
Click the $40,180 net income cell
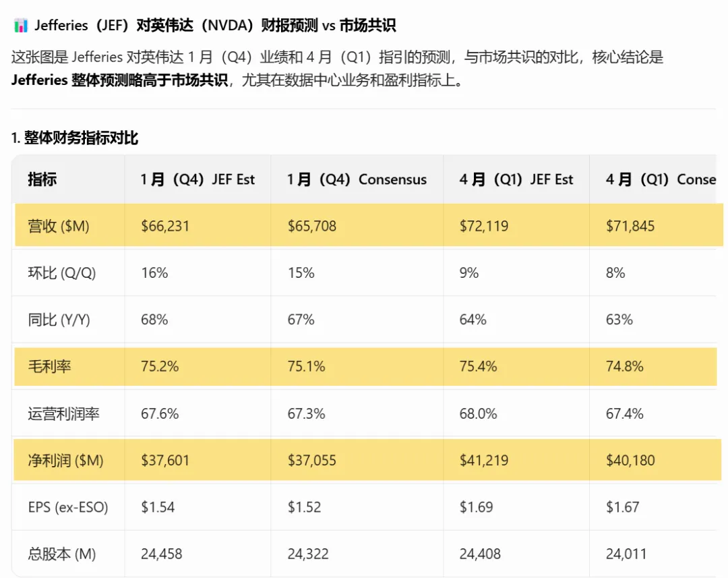[630, 461]
